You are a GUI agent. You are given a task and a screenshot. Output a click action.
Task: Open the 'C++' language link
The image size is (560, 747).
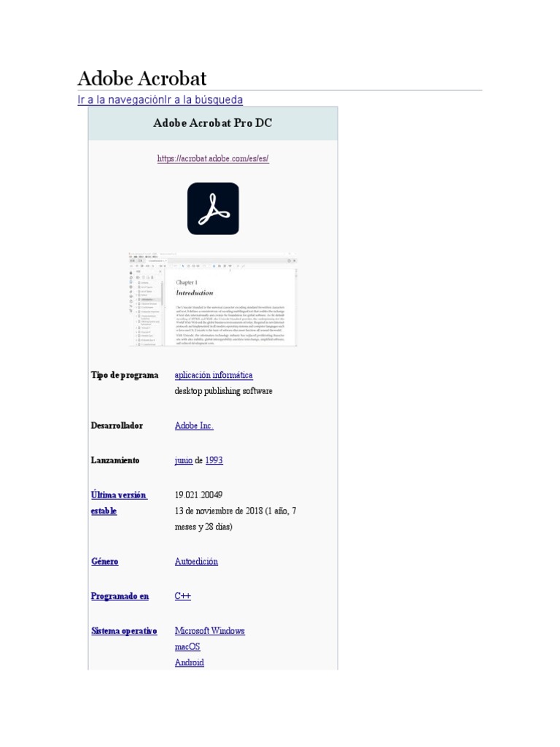click(x=182, y=596)
